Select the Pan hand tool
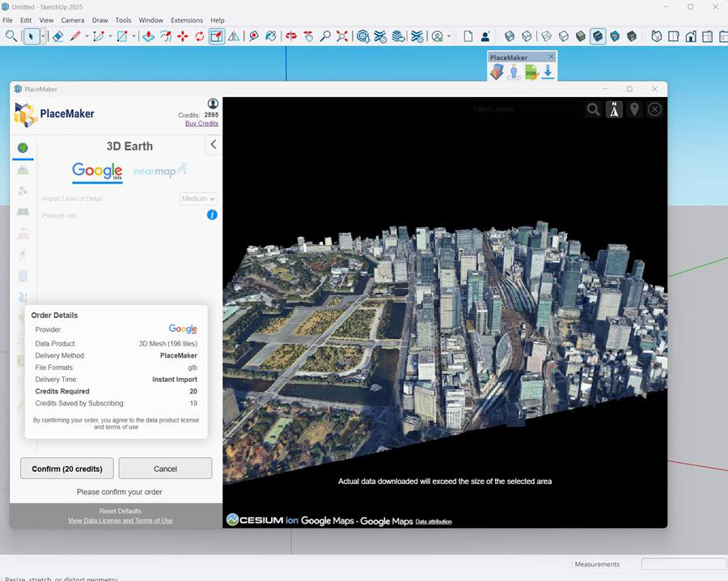The image size is (728, 581). coord(308,36)
